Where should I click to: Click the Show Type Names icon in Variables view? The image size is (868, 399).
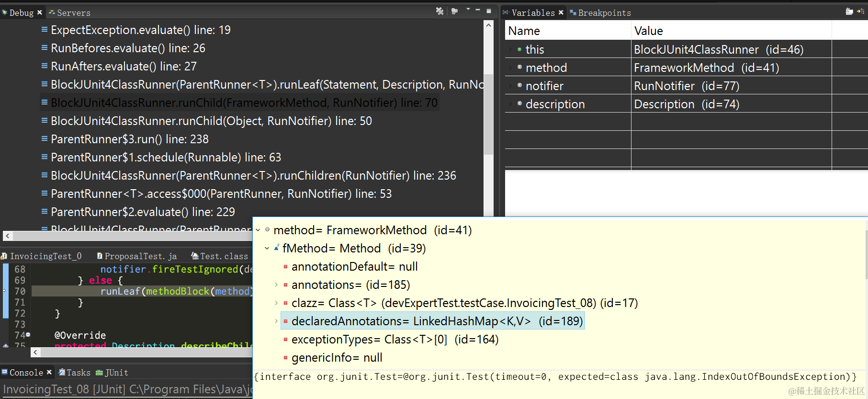pos(849,11)
